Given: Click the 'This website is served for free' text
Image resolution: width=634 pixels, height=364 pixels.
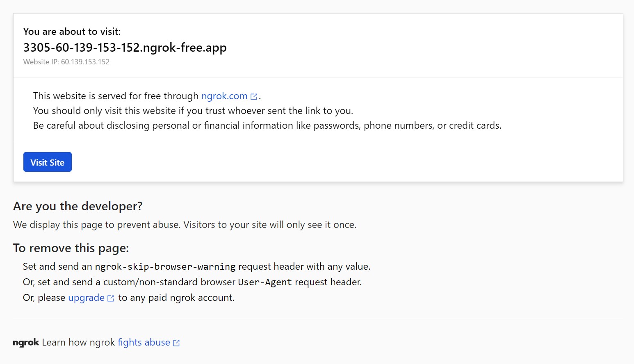Looking at the screenshot, I should [116, 96].
